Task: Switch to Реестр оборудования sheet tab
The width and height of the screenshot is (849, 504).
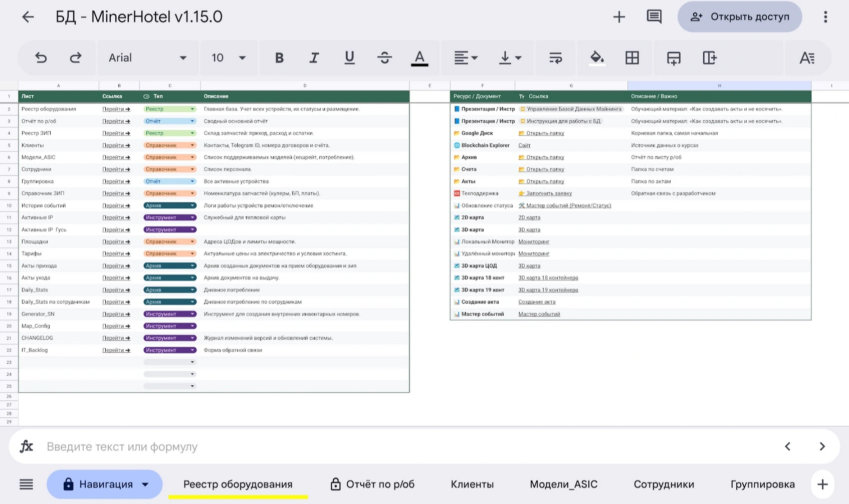Action: point(238,484)
